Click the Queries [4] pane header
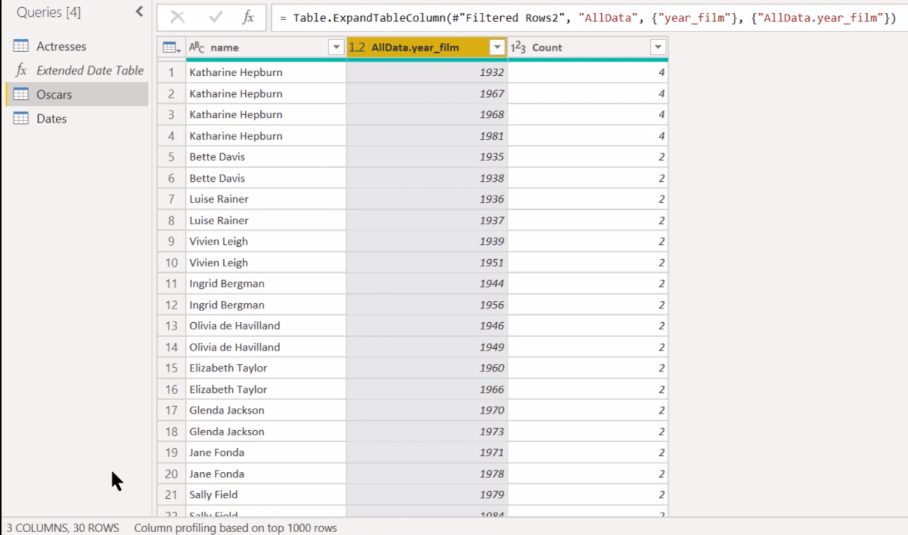This screenshot has width=908, height=535. 49,12
